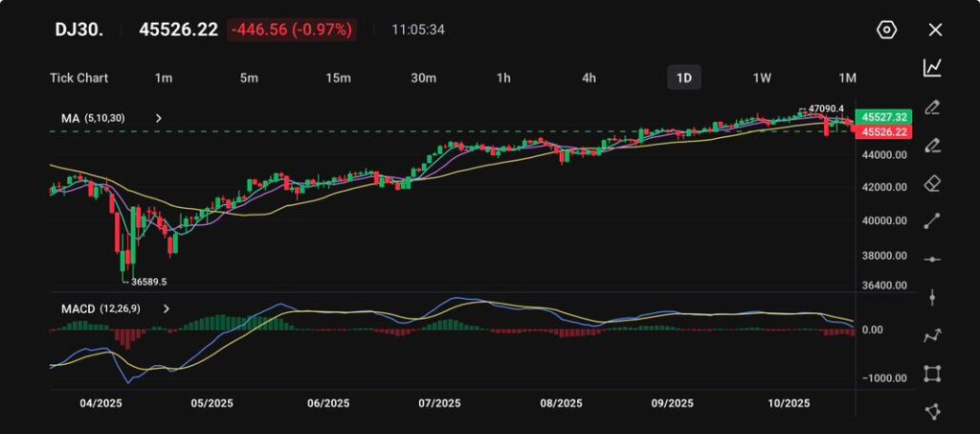Screen dimensions: 980x434
Task: Click the line chart indicator icon
Action: [932, 68]
